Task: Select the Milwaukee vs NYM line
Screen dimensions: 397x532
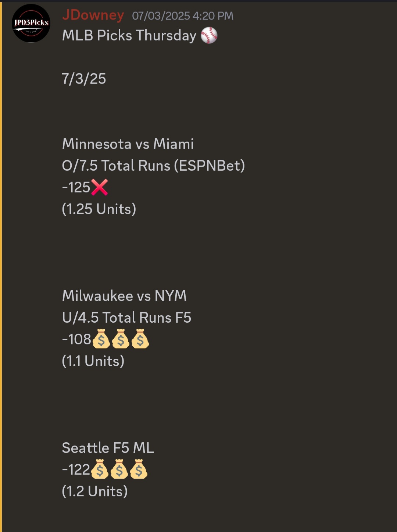Action: coord(125,296)
